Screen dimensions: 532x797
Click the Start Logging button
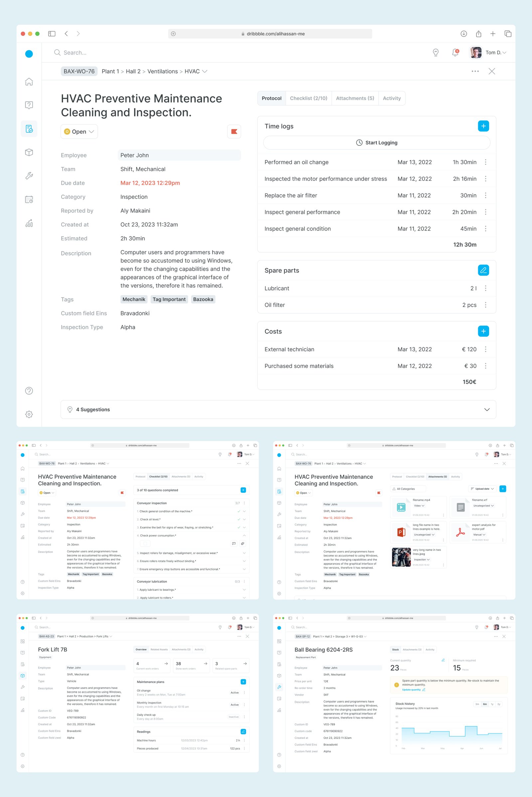coord(377,143)
